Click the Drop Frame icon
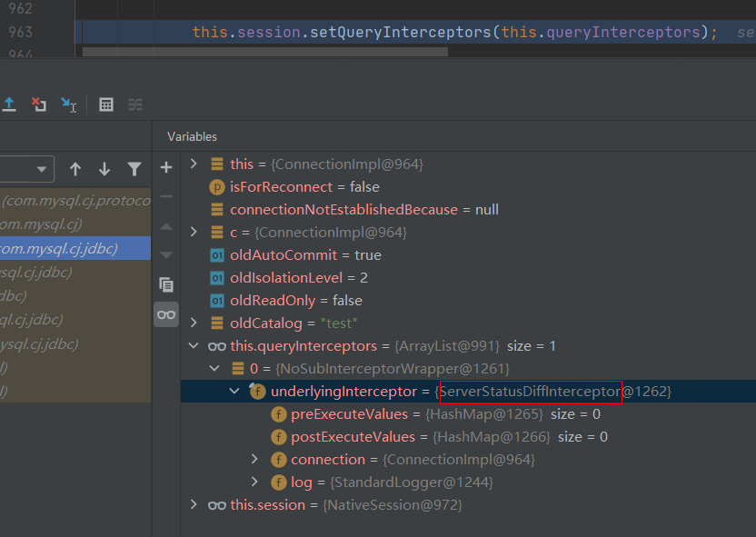The height and width of the screenshot is (537, 756). tap(38, 104)
